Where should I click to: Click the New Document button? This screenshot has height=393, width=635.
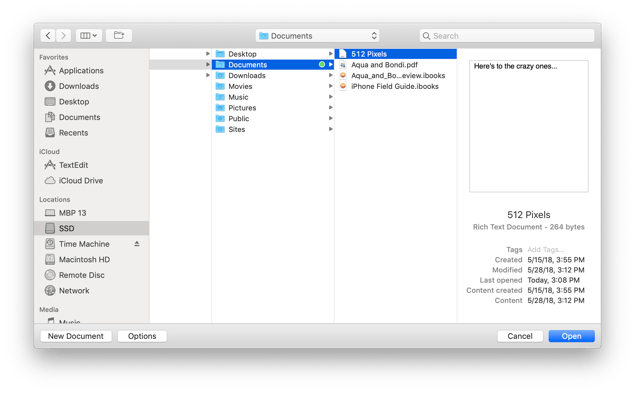76,336
